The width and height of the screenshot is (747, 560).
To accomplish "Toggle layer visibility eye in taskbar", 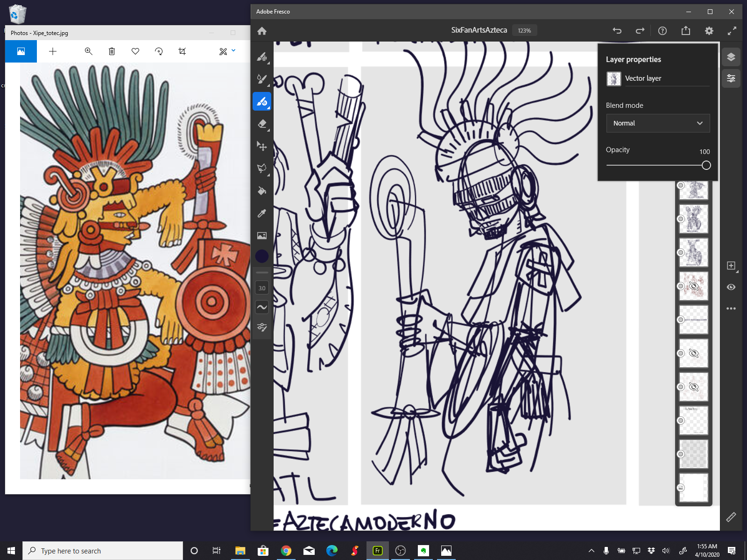I will click(731, 287).
